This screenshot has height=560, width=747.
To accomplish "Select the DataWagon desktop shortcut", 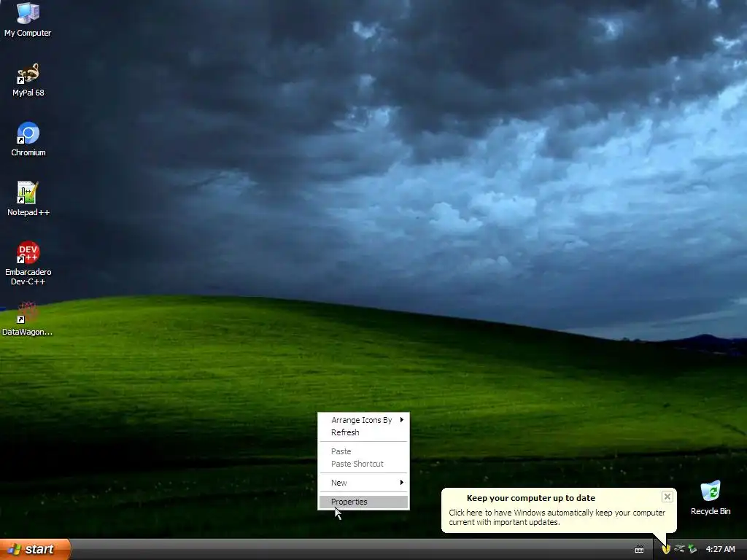I will pyautogui.click(x=28, y=319).
